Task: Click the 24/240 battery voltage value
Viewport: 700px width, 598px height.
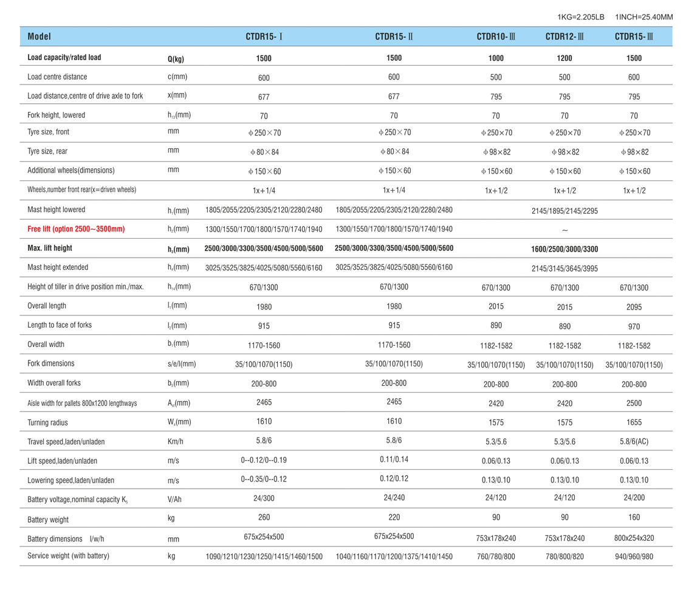Action: pos(394,498)
